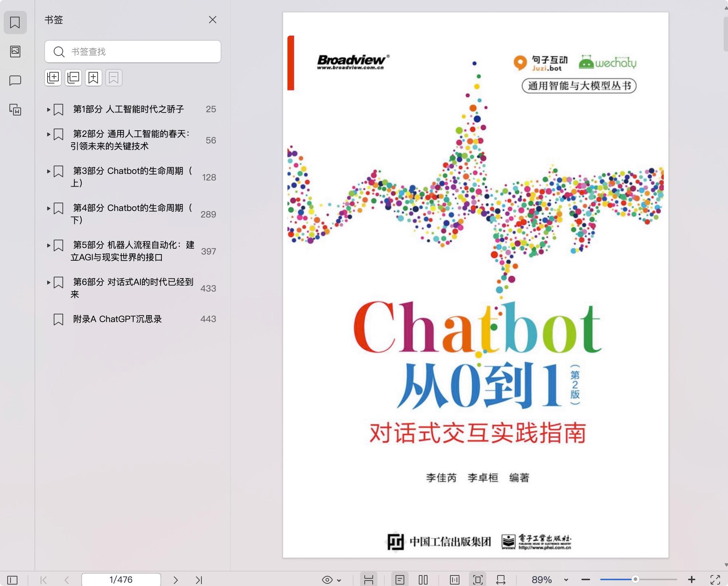Select two-page view
Viewport: 728px width, 586px height.
tap(423, 580)
